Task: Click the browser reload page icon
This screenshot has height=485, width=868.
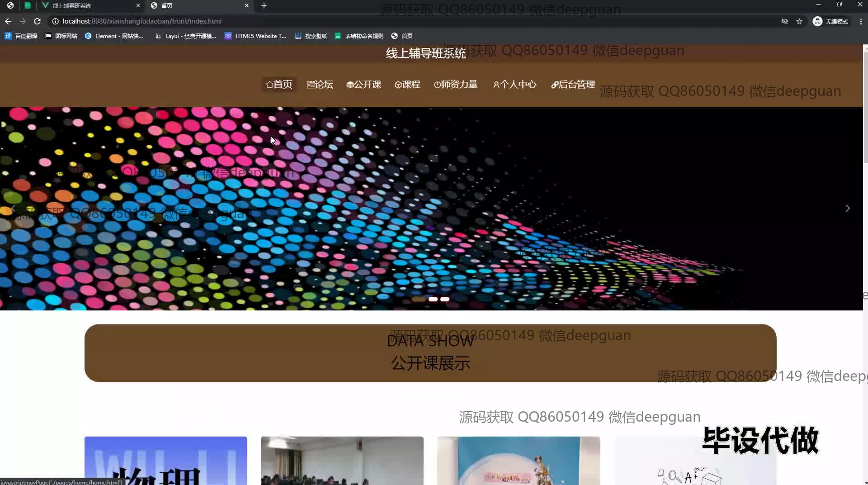Action: (x=38, y=21)
